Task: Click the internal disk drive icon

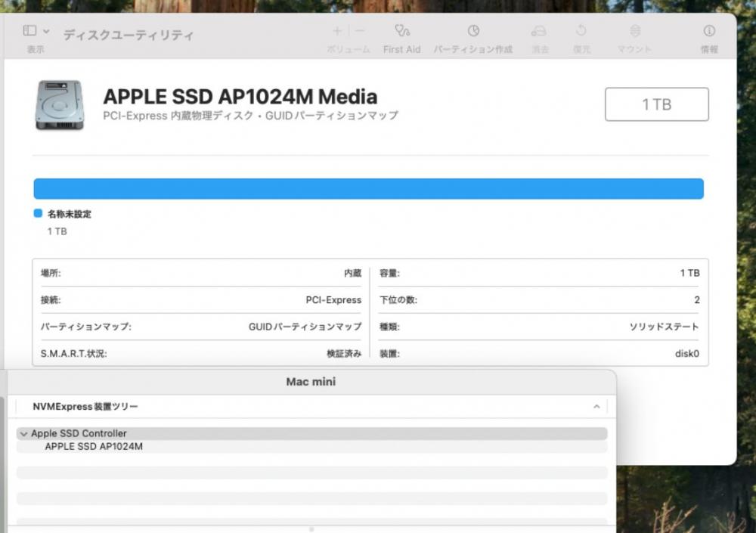Action: click(60, 104)
